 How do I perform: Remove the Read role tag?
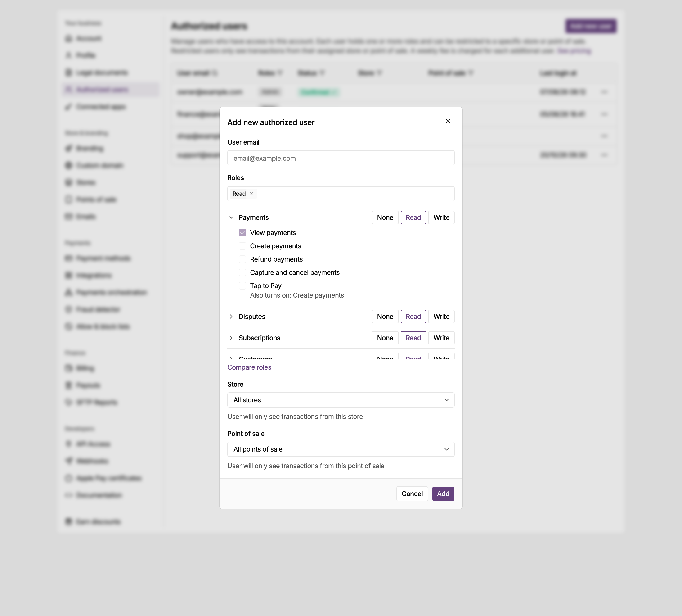pyautogui.click(x=251, y=194)
